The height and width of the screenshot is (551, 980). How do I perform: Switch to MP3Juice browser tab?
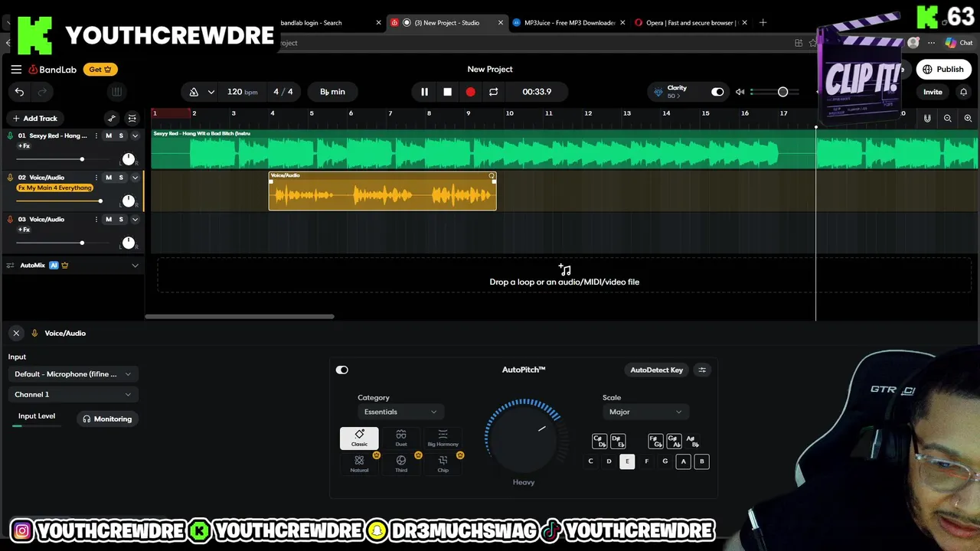[569, 23]
